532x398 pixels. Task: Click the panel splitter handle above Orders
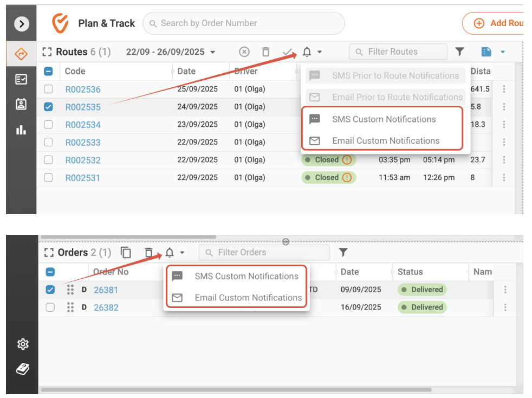coord(286,241)
